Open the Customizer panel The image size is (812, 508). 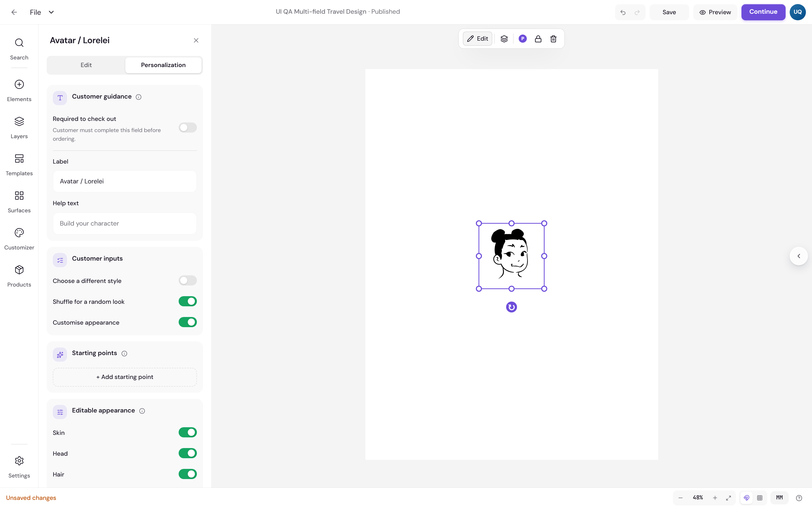tap(19, 239)
